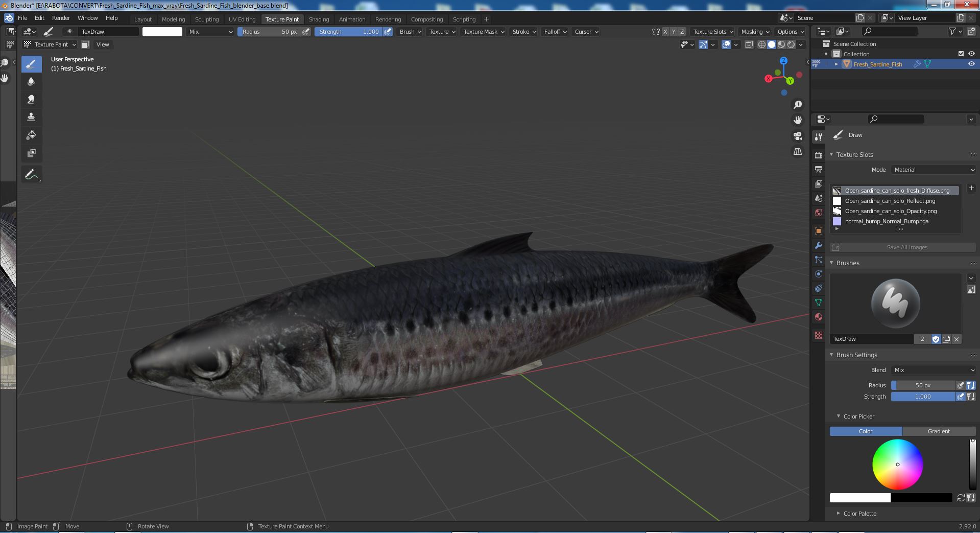980x533 pixels.
Task: Open the Object Data properties tab
Action: pos(819,303)
